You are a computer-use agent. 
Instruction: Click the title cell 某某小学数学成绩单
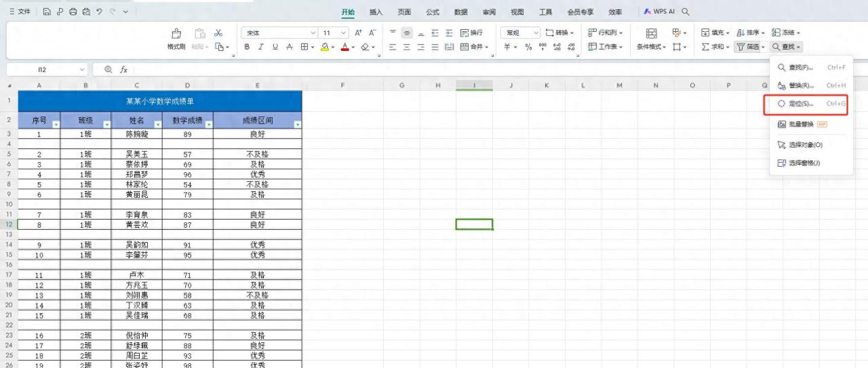pyautogui.click(x=159, y=102)
